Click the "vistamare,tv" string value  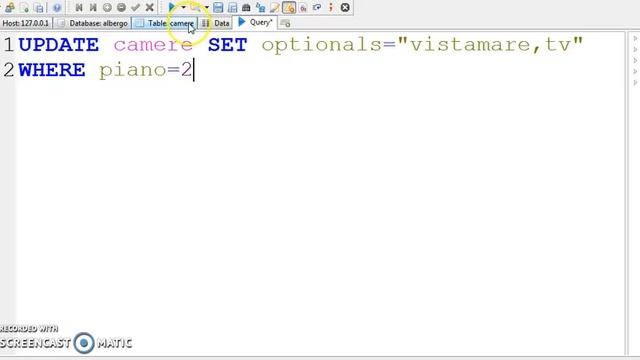point(490,45)
